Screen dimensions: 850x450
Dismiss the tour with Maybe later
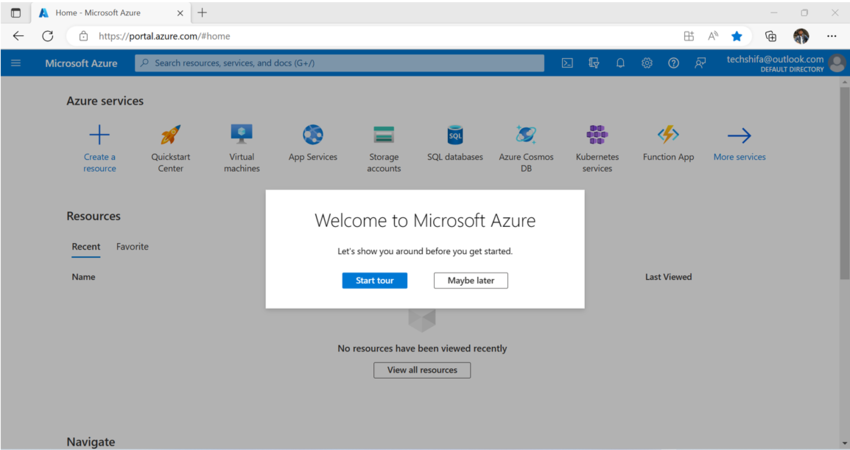(x=470, y=281)
